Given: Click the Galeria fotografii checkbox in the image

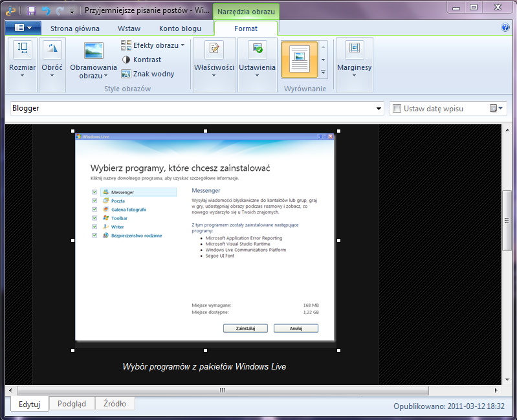Looking at the screenshot, I should (94, 209).
